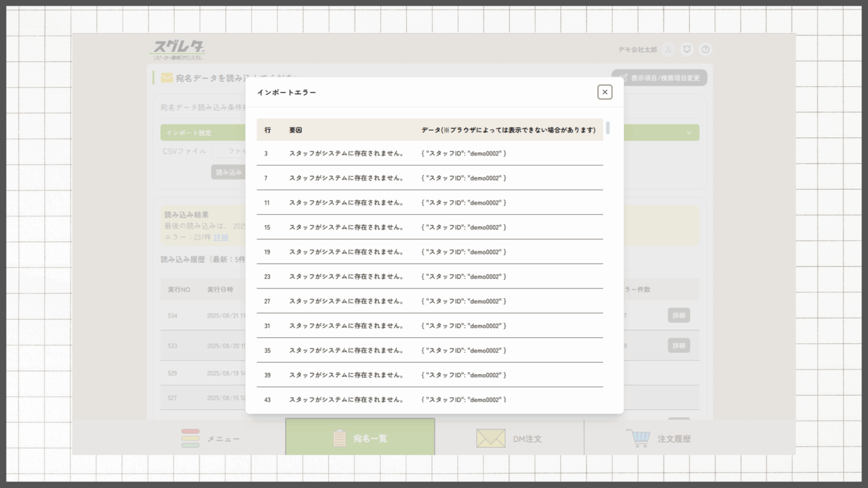Click the 注文履歴 shopping cart icon
This screenshot has height=488, width=868.
click(x=639, y=438)
